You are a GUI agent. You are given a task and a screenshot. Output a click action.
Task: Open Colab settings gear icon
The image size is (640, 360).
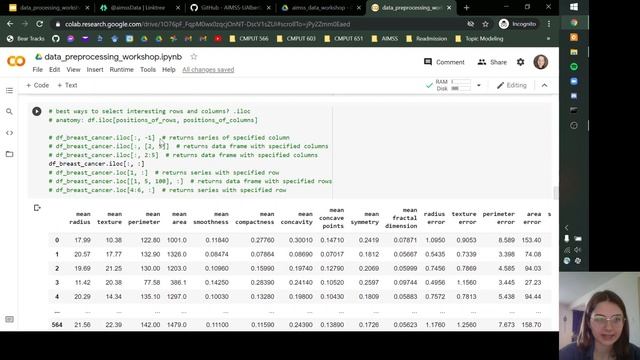pos(520,62)
